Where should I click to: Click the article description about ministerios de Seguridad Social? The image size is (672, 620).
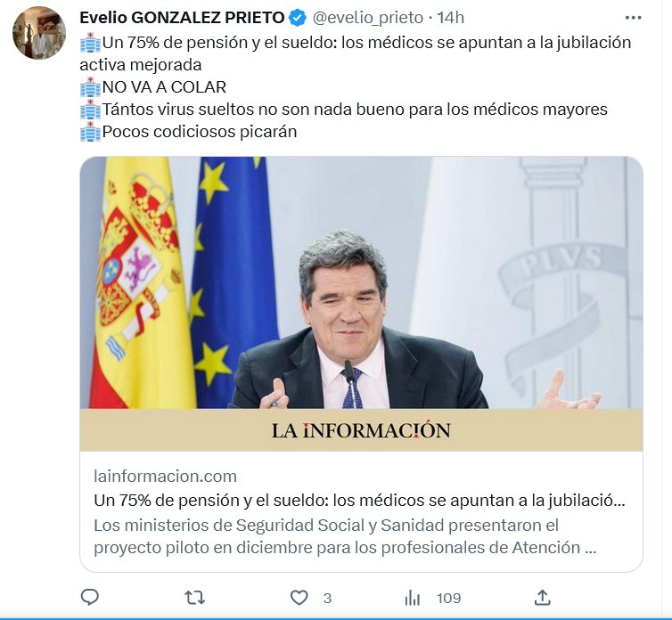tap(345, 536)
